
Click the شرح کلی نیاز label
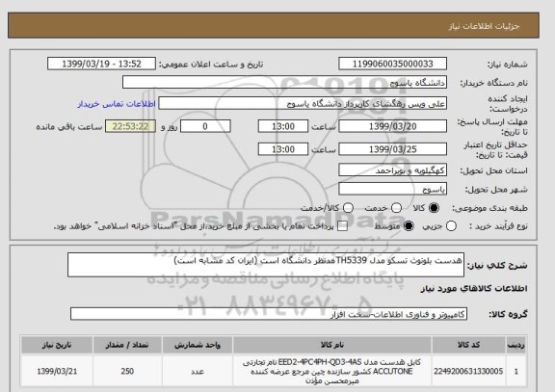(x=497, y=265)
